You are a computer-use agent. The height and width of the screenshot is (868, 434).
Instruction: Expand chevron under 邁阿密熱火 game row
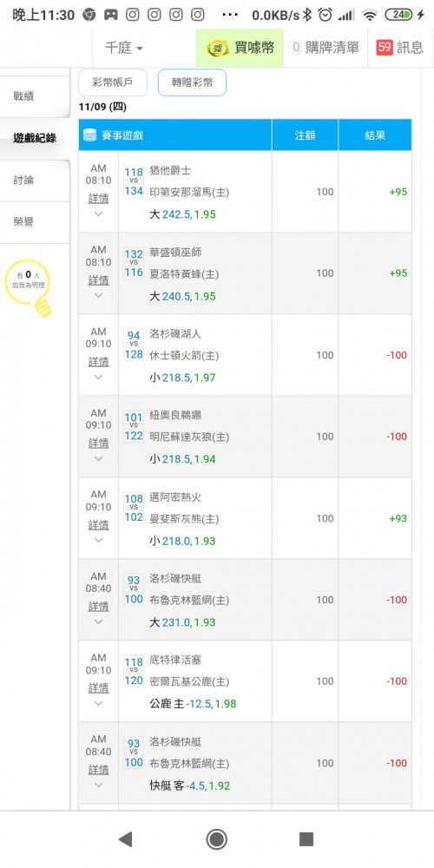(x=99, y=540)
